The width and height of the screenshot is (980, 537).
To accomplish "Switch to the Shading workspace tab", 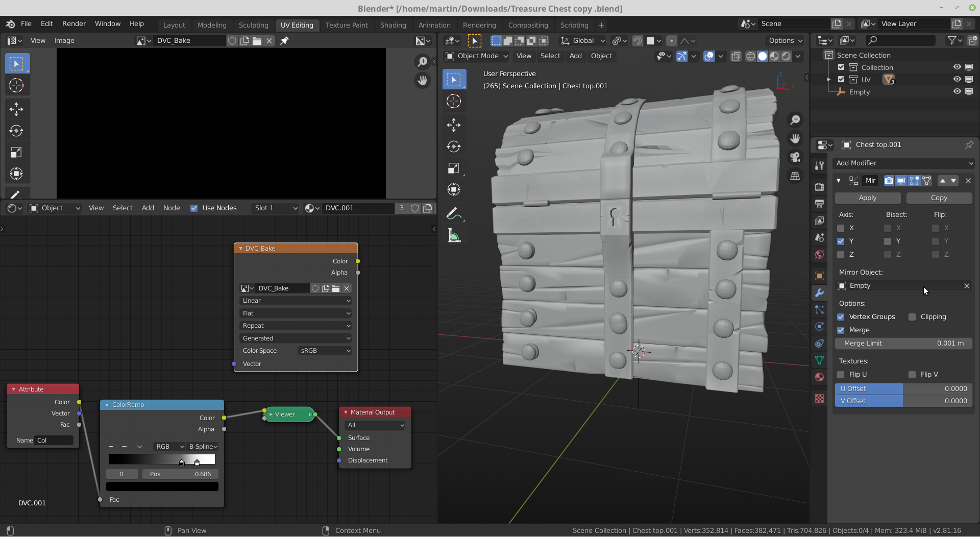I will (393, 25).
